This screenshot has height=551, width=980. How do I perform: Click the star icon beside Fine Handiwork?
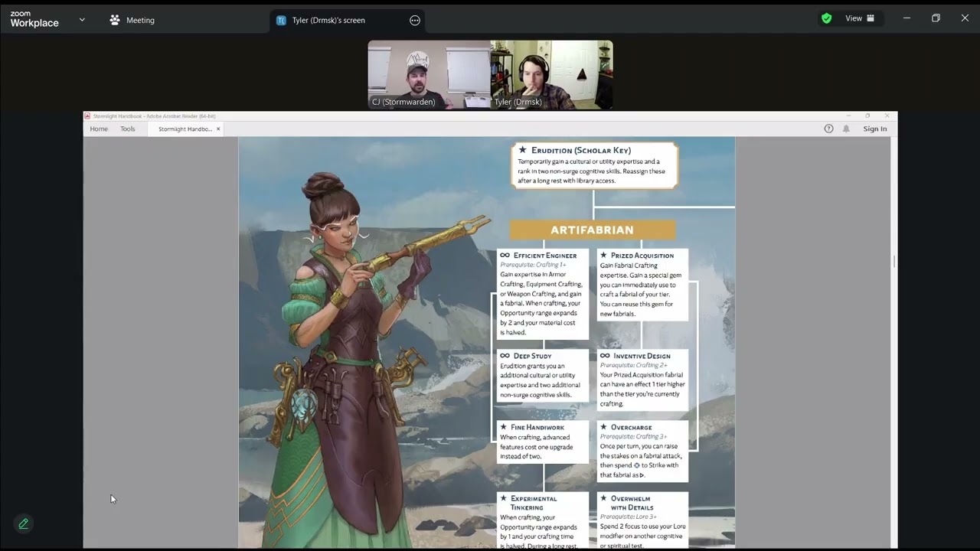click(503, 427)
